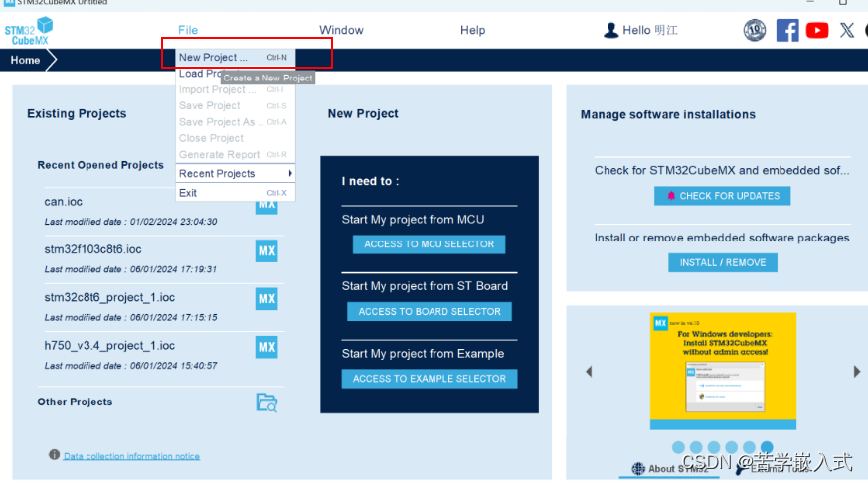Open recent project h750_v3.4_project_1.ioc

[109, 345]
